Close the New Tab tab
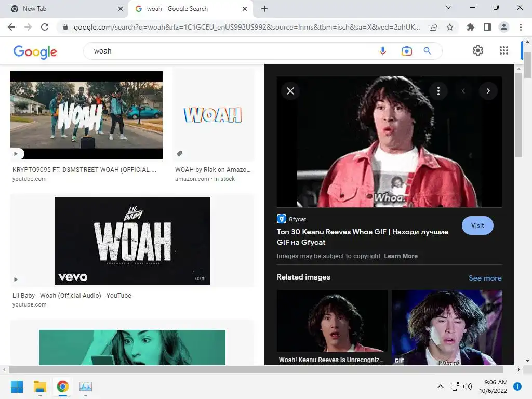 click(121, 9)
